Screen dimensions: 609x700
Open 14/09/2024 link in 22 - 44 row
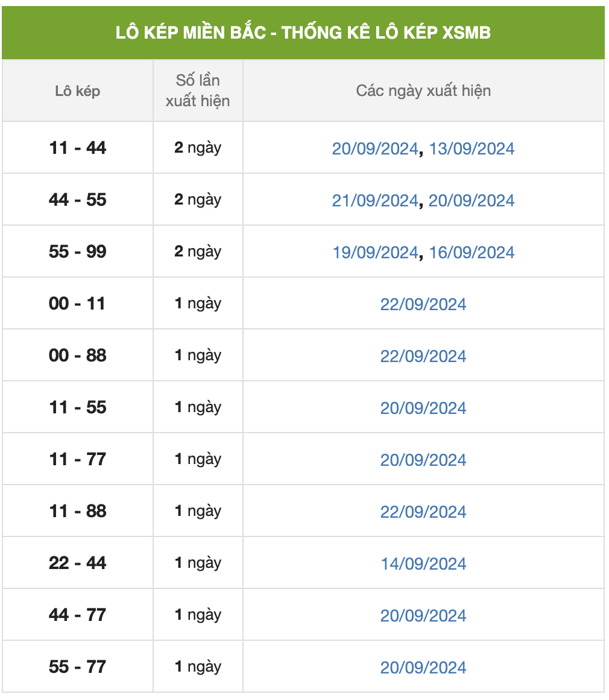coord(423,564)
